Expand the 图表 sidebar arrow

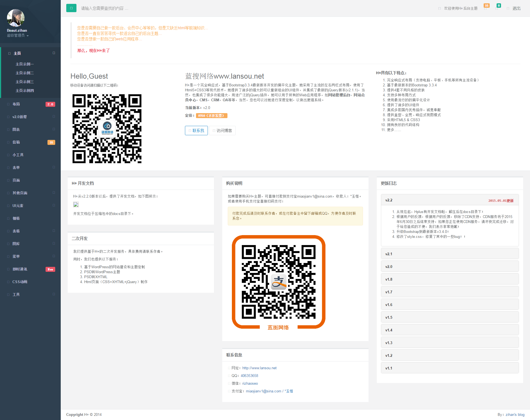54,129
